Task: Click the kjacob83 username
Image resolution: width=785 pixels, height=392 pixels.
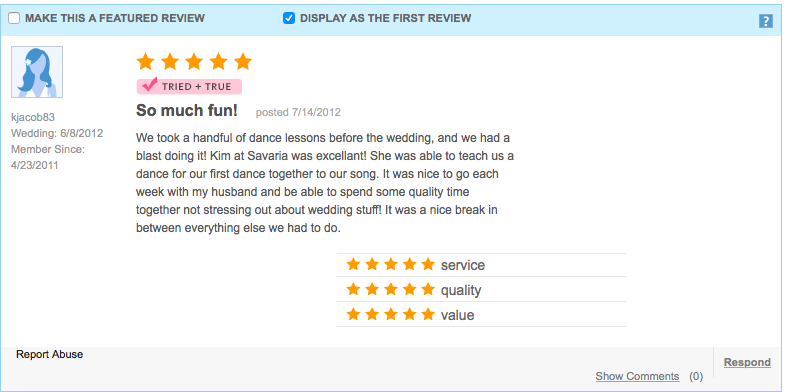Action: 33,117
